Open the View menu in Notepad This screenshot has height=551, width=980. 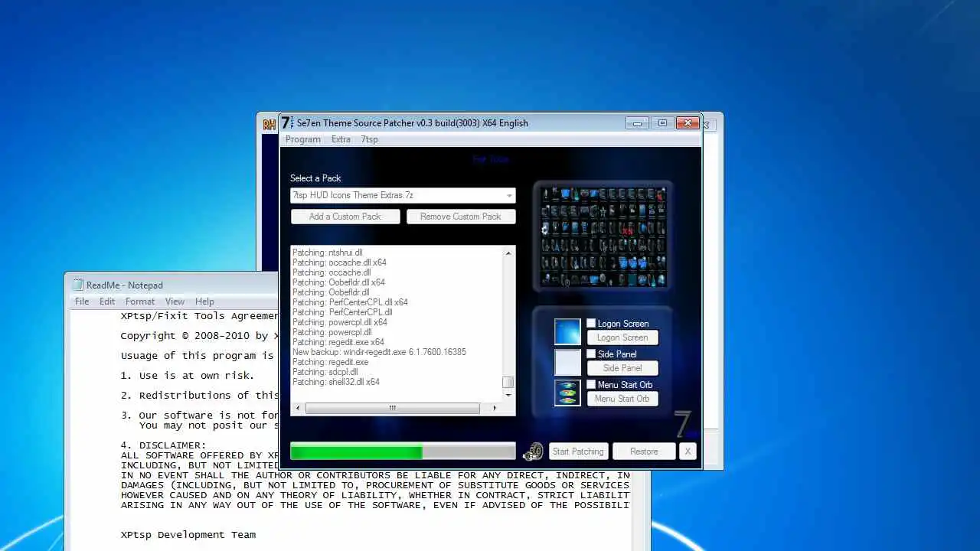pyautogui.click(x=175, y=302)
